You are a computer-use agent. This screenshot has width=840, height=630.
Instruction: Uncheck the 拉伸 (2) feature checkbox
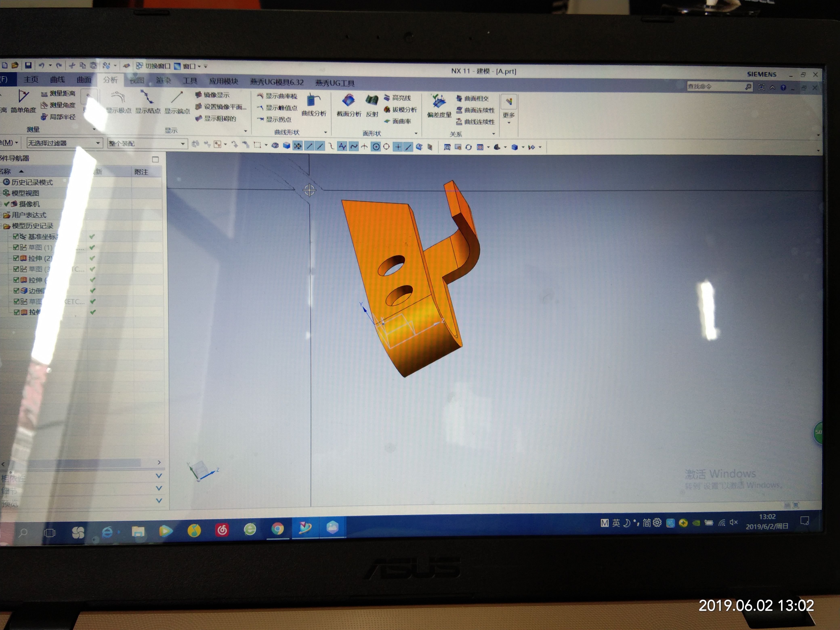click(16, 258)
